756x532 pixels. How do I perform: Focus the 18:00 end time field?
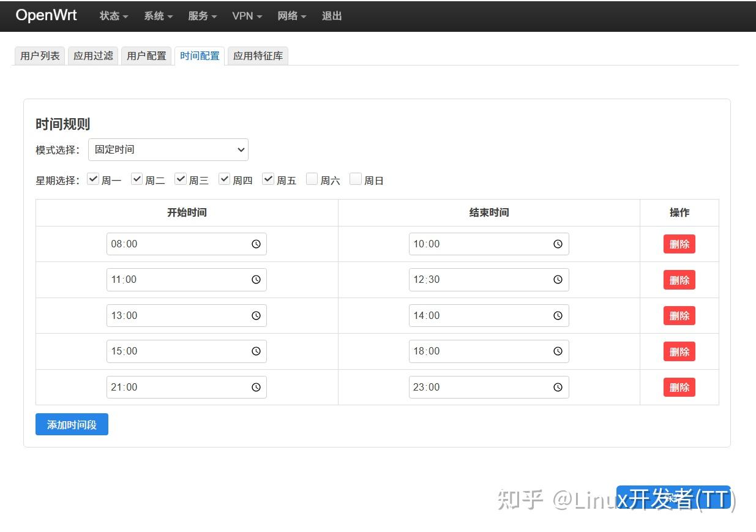[488, 351]
